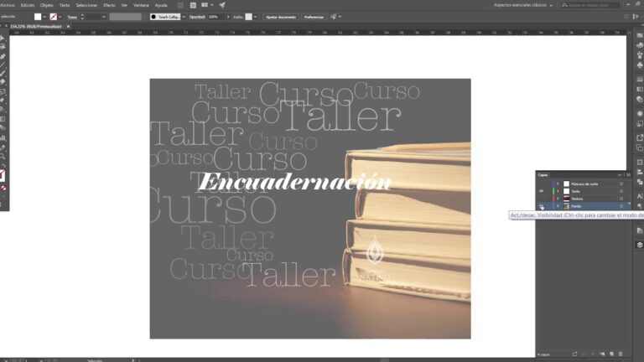The width and height of the screenshot is (644, 362).
Task: Click the graphic style swatch
Action: [248, 17]
